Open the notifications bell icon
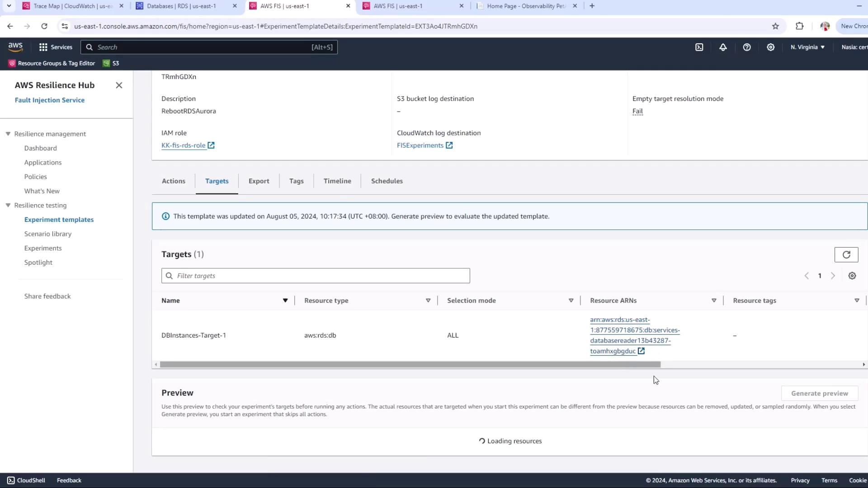The width and height of the screenshot is (868, 488). pos(723,47)
